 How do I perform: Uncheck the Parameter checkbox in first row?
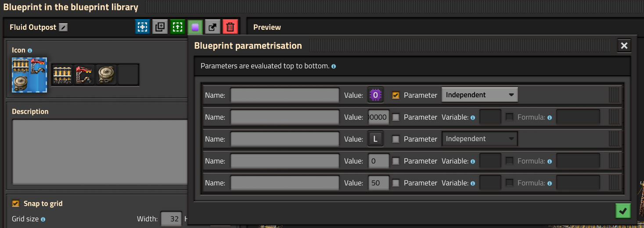396,95
